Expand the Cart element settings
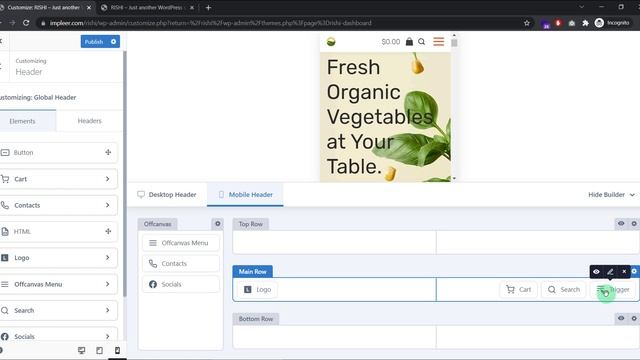 coord(108,179)
